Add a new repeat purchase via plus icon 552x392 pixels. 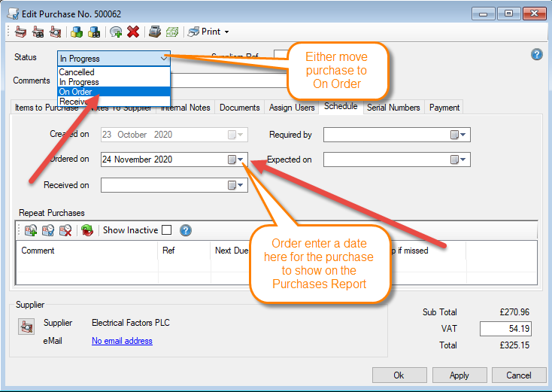click(31, 230)
